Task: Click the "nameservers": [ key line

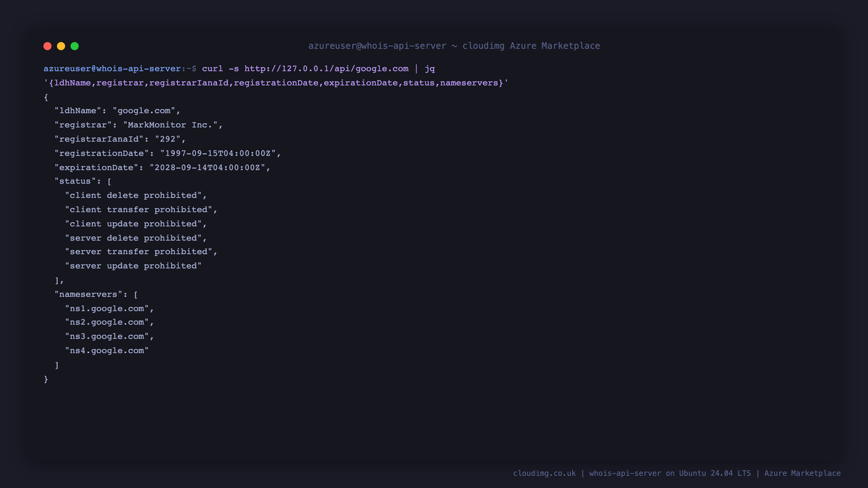Action: 96,294
